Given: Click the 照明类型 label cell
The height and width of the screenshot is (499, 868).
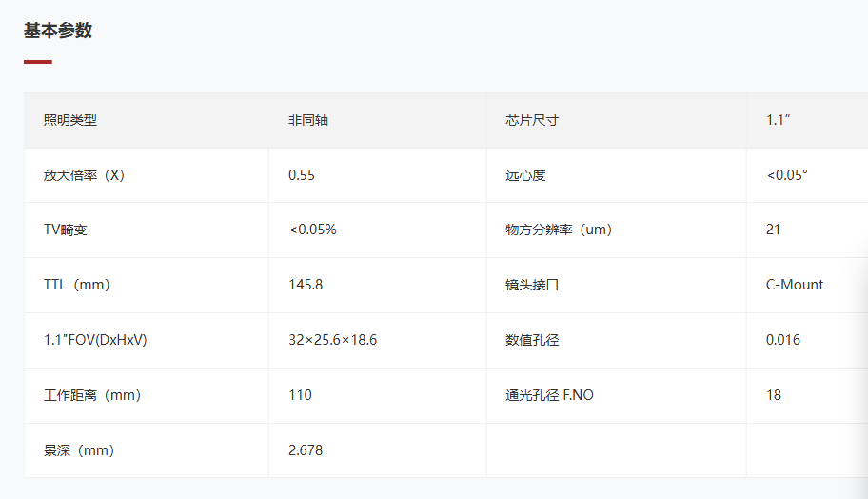Looking at the screenshot, I should tap(70, 120).
